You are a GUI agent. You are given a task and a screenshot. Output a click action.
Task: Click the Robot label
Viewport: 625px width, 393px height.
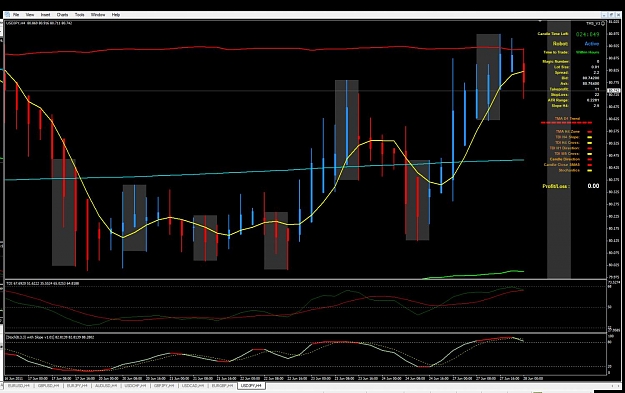560,43
